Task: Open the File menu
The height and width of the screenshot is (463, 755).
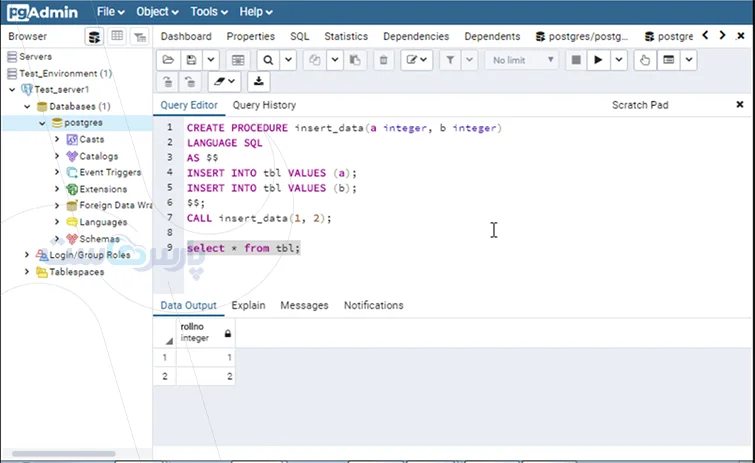Action: click(110, 12)
